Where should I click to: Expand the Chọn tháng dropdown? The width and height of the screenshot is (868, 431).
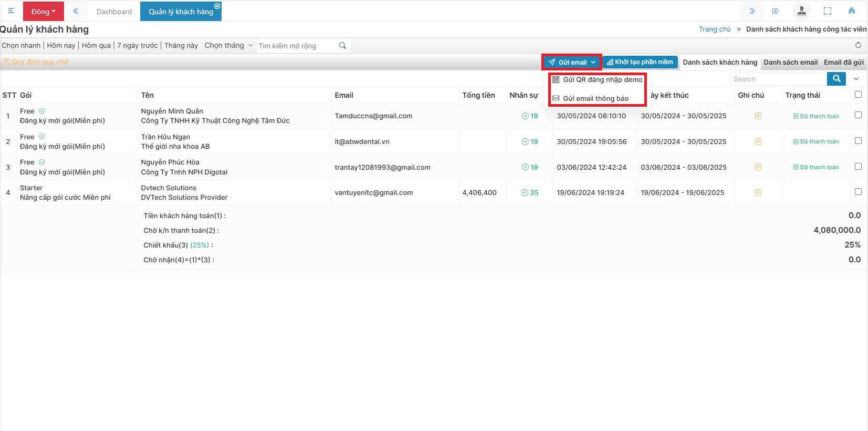(x=228, y=45)
